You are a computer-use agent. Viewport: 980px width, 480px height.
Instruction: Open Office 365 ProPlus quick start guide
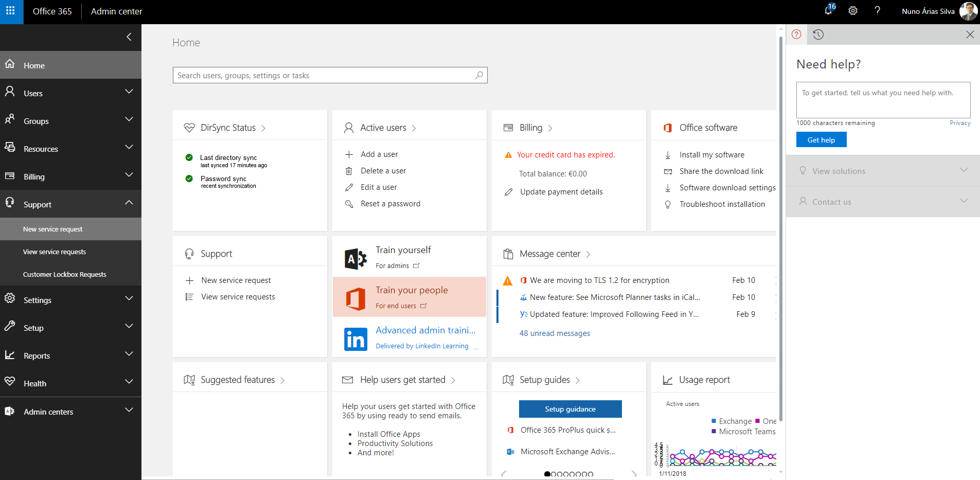click(x=568, y=430)
